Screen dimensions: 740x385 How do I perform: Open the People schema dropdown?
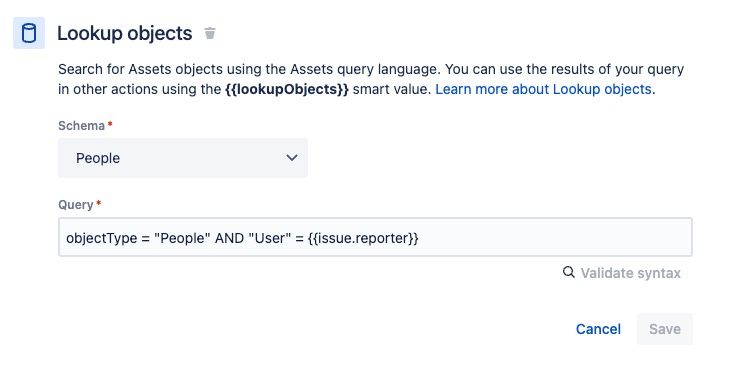(x=183, y=158)
